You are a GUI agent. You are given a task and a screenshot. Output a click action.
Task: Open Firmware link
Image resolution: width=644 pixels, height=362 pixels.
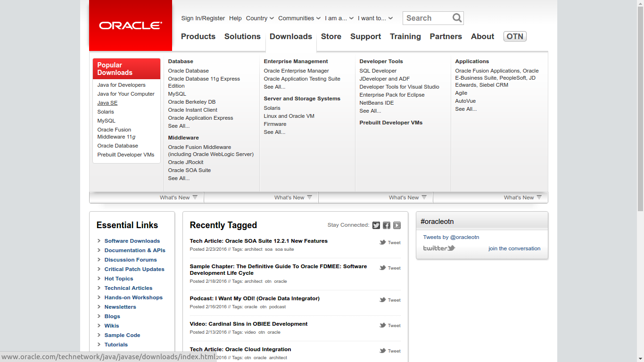pyautogui.click(x=275, y=124)
